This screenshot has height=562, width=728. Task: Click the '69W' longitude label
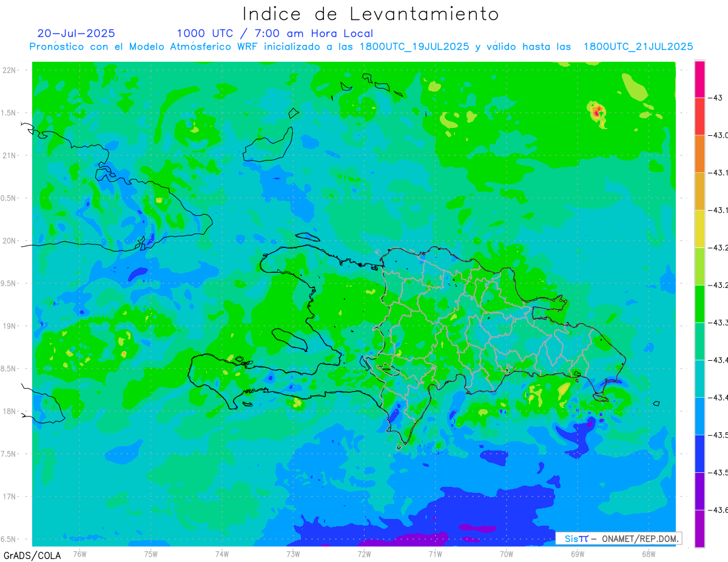pos(577,553)
